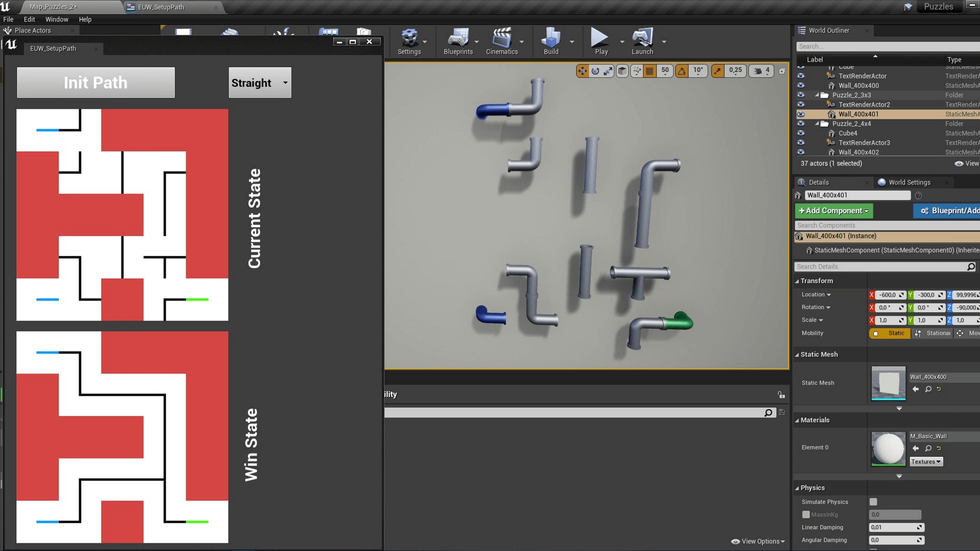Activate the Scale viewport tool
980x551 pixels.
[x=607, y=71]
